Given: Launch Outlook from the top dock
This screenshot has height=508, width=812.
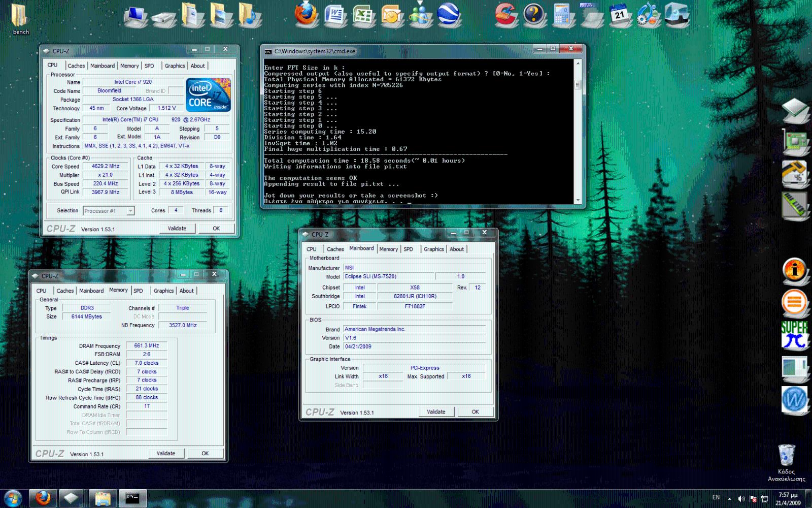Looking at the screenshot, I should point(392,15).
